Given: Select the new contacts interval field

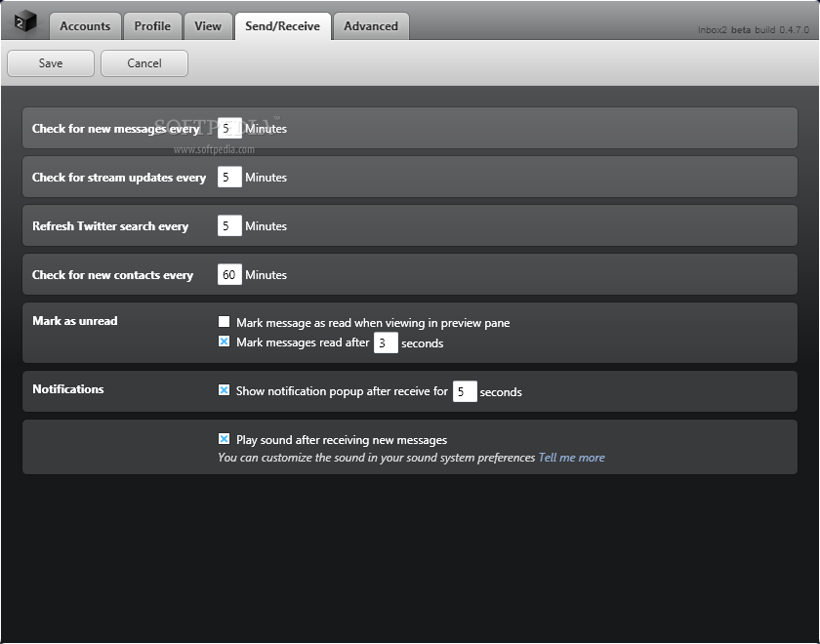Looking at the screenshot, I should [x=229, y=274].
